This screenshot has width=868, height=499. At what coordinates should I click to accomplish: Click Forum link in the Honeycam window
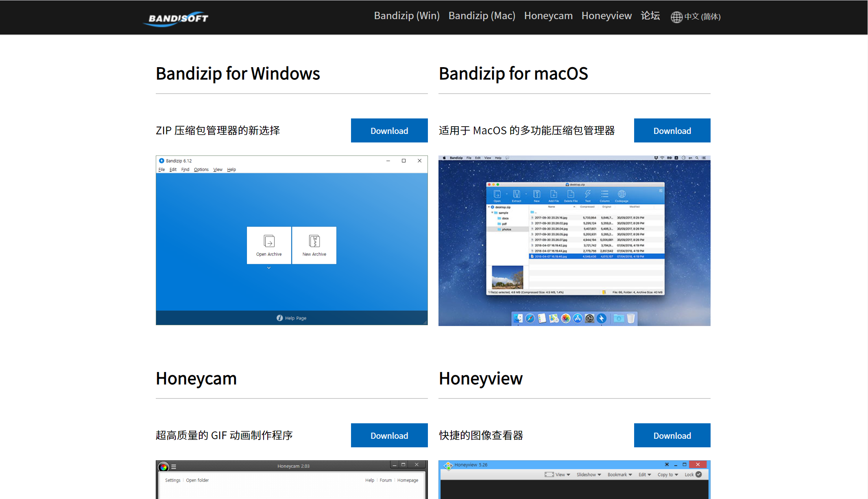[x=386, y=480]
